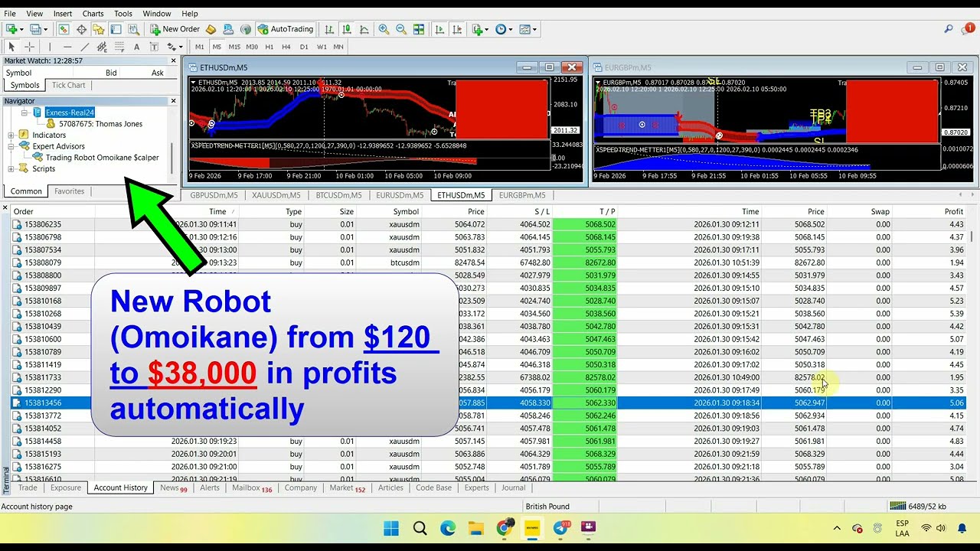Image resolution: width=980 pixels, height=551 pixels.
Task: Show the Data Window via toolbar
Action: coord(81,29)
